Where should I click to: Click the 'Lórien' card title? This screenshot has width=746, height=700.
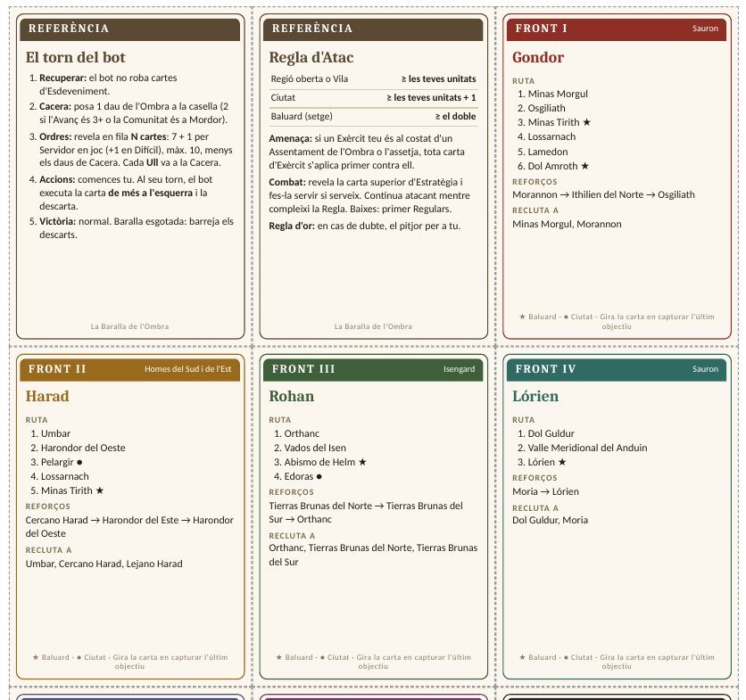click(x=535, y=396)
